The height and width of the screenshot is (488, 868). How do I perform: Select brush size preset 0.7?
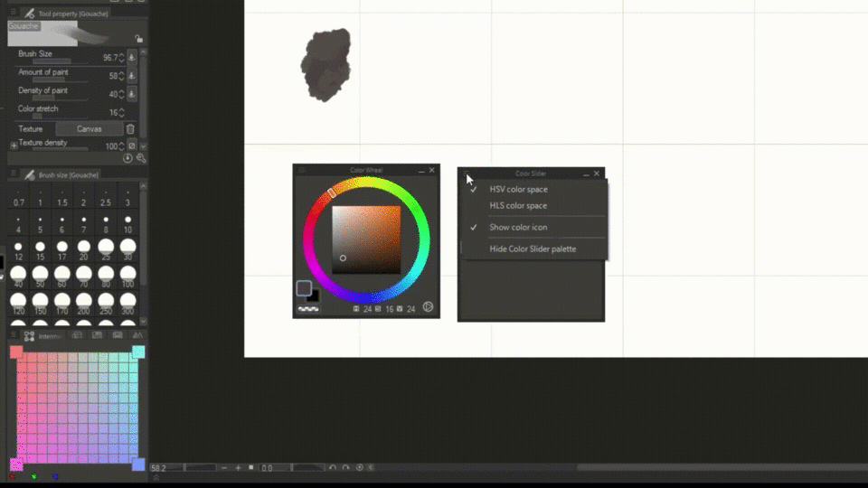coord(18,199)
